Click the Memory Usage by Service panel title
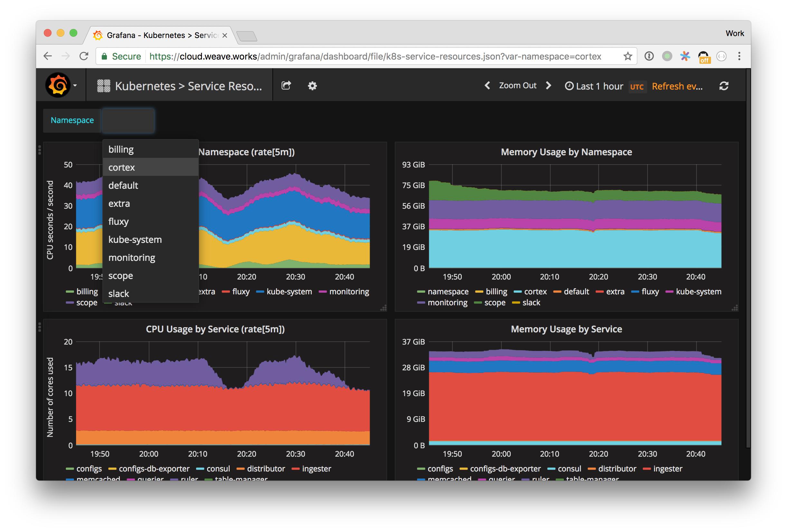 pyautogui.click(x=566, y=329)
